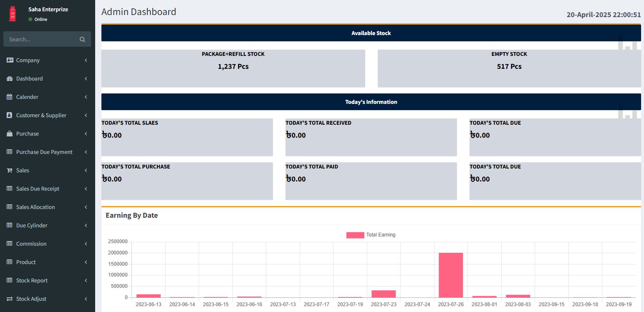Click the Empty Stock 517 Pcs value

(x=509, y=66)
